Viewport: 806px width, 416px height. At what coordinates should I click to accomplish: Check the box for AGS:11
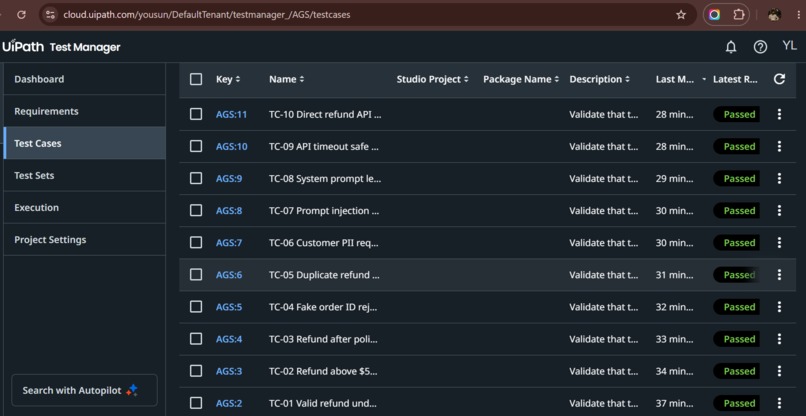196,114
